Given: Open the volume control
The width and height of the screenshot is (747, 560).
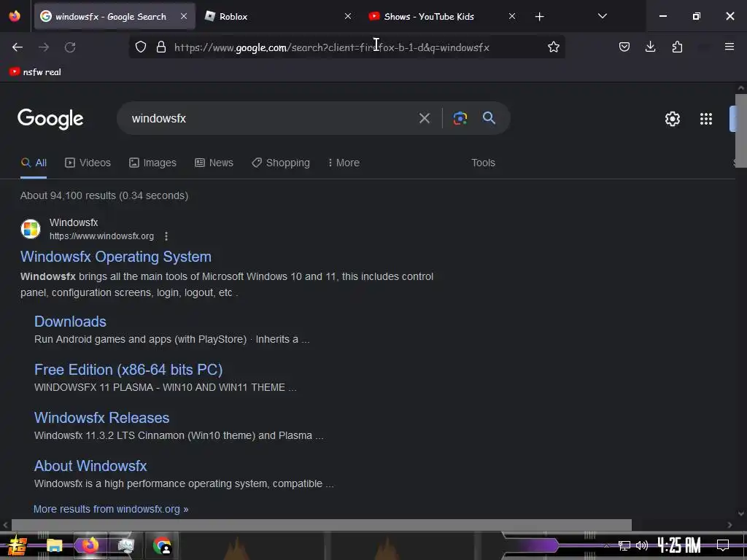Looking at the screenshot, I should click(642, 545).
